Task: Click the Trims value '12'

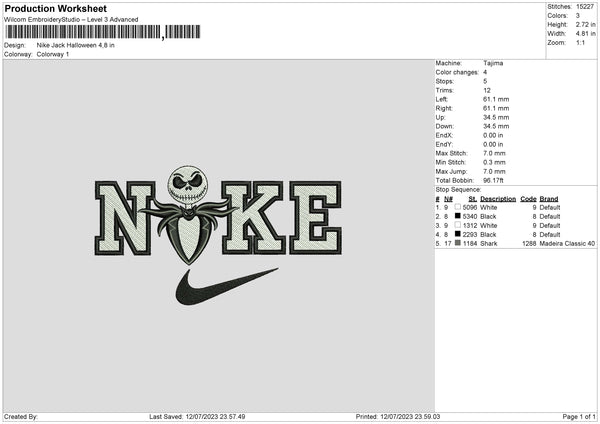Action: point(487,90)
